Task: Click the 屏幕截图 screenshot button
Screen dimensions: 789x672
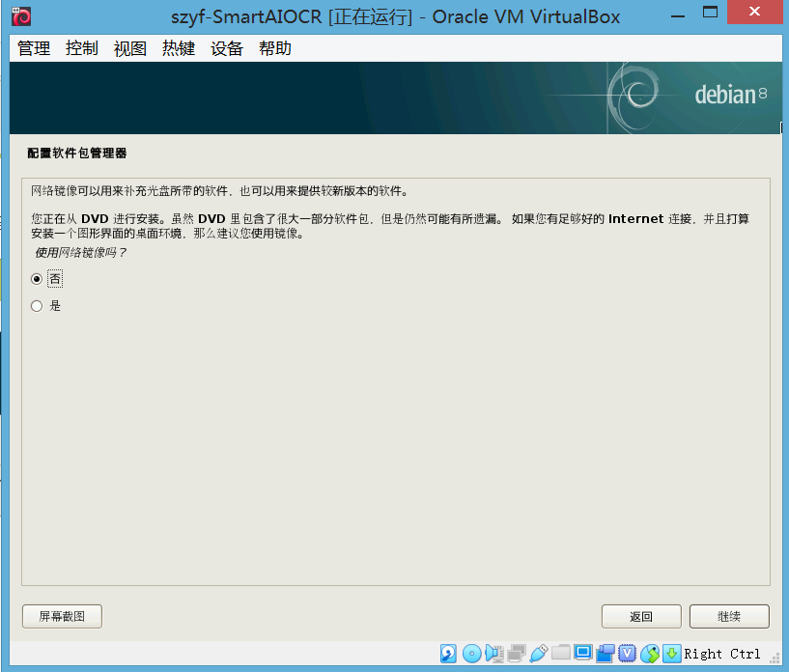Action: pos(62,616)
